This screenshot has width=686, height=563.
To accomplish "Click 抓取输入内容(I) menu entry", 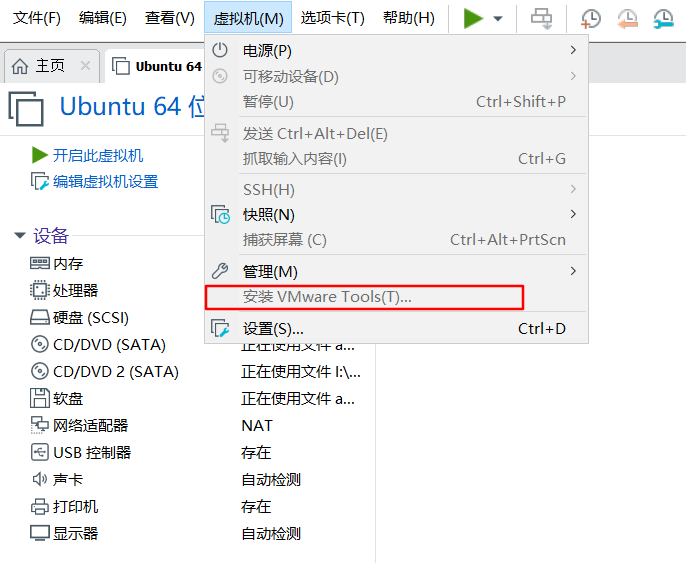I will (x=397, y=159).
